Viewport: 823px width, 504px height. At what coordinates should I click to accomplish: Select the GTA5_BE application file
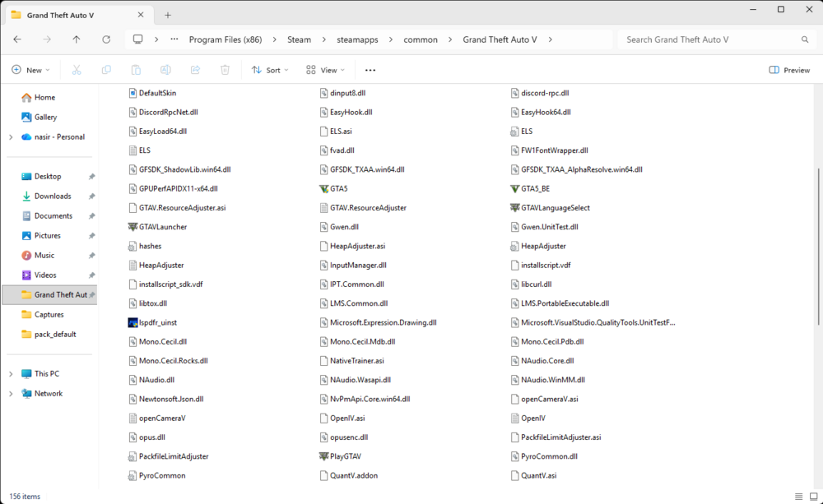(x=530, y=188)
